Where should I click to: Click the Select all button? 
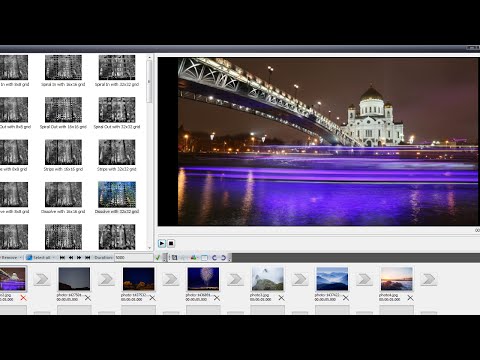coord(39,257)
